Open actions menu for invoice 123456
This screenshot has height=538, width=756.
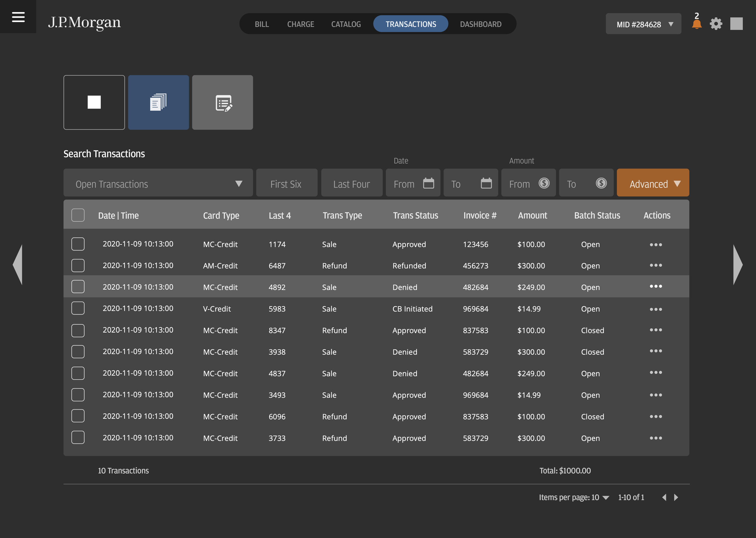click(656, 244)
